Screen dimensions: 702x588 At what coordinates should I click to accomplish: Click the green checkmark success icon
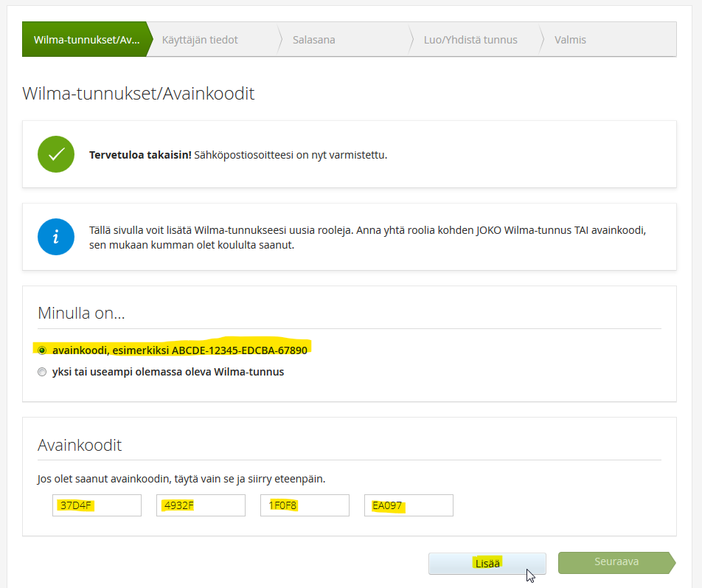tap(56, 154)
